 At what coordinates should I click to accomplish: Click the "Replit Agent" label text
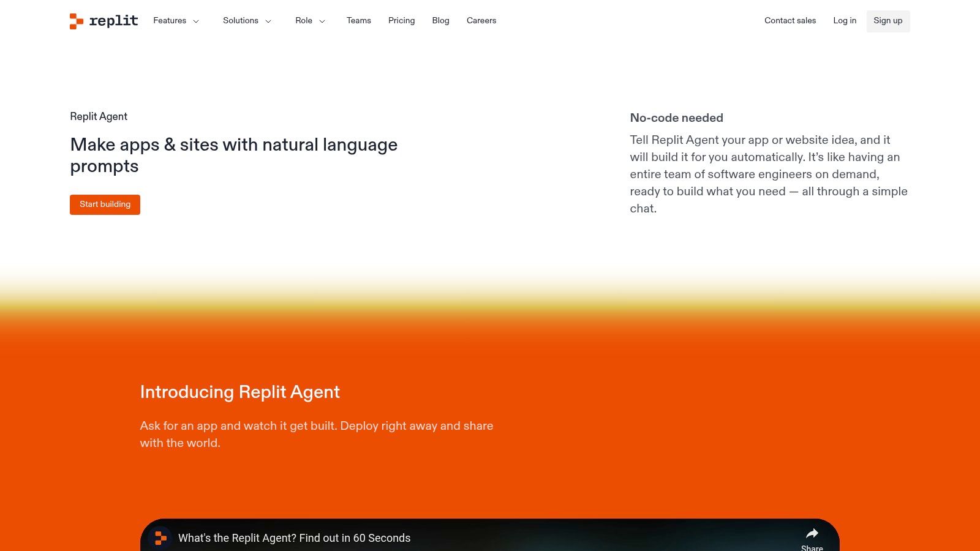point(99,116)
